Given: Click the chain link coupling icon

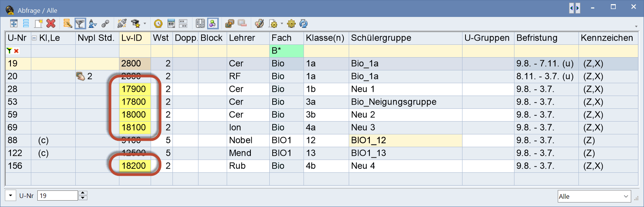Looking at the screenshot, I should point(105,24).
